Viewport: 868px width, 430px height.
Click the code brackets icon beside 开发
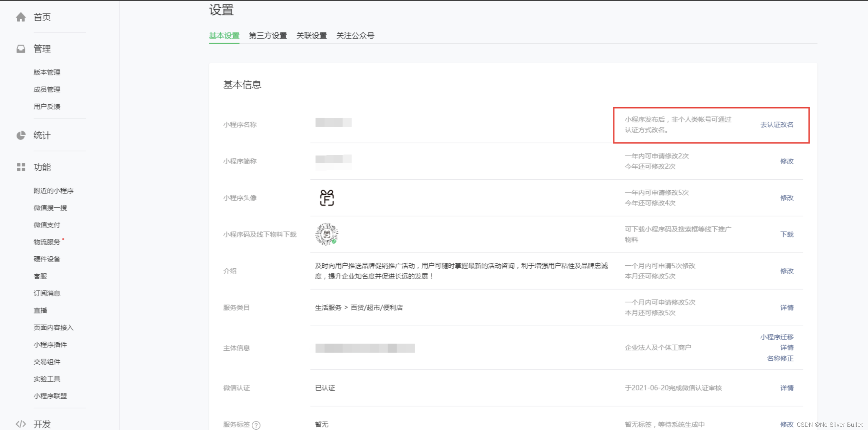point(21,424)
